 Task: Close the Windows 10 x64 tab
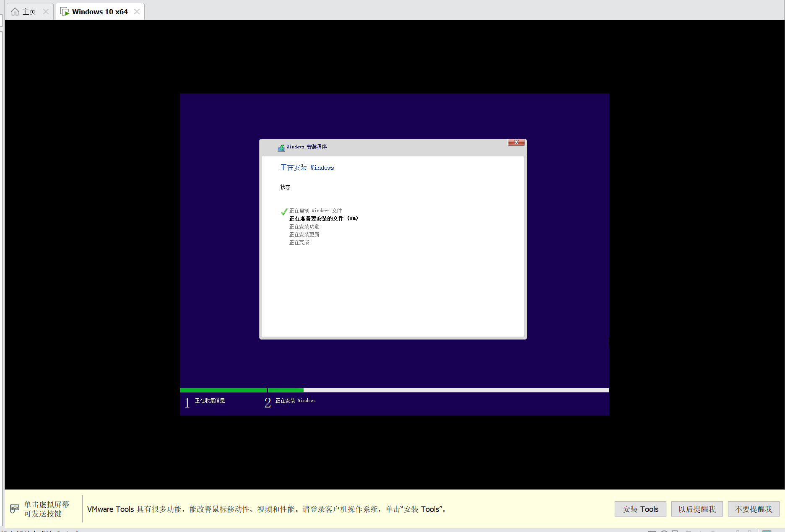[x=137, y=12]
